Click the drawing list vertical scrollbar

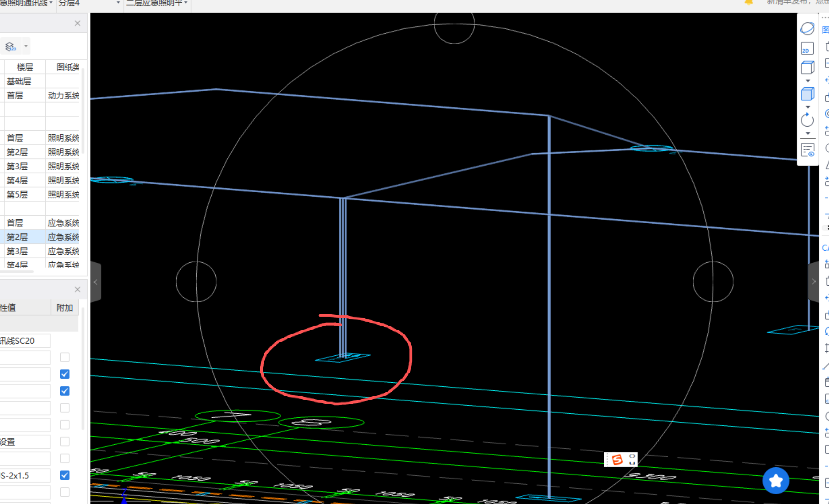tap(83, 110)
